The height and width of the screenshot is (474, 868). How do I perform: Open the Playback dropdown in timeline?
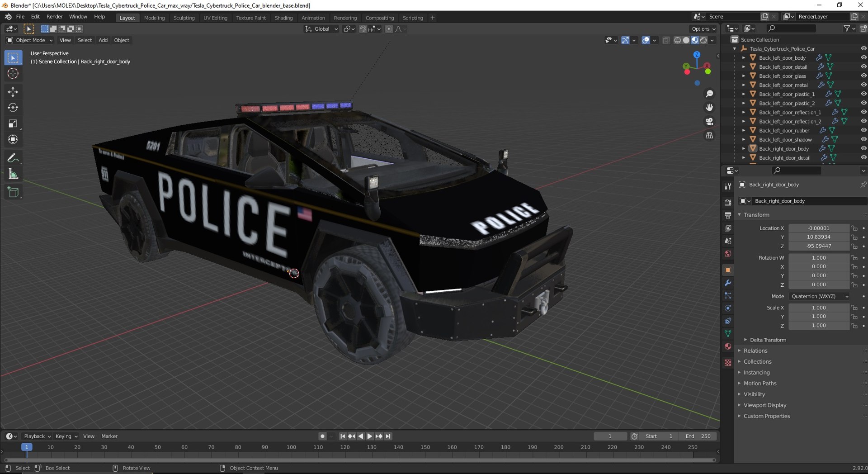click(x=37, y=436)
